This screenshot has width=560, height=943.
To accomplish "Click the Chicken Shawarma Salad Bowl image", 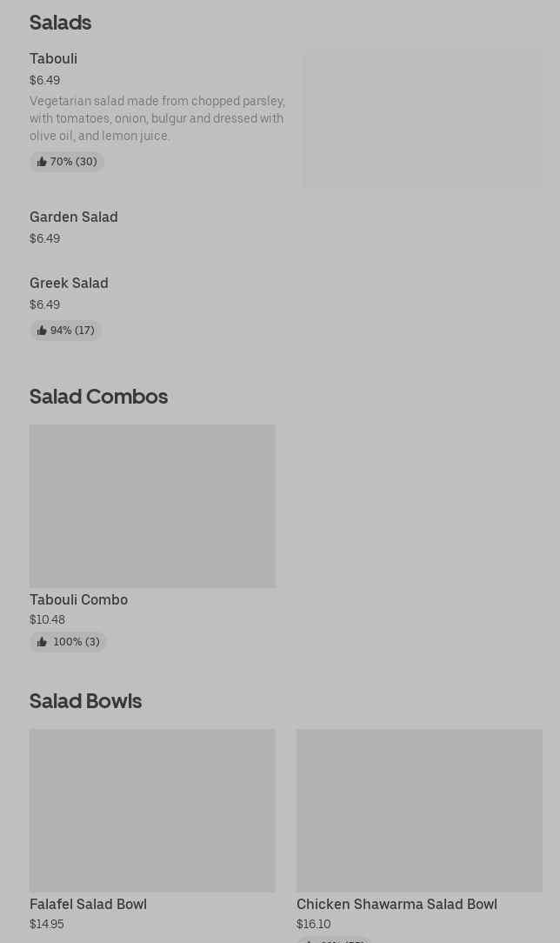I will pyautogui.click(x=419, y=810).
